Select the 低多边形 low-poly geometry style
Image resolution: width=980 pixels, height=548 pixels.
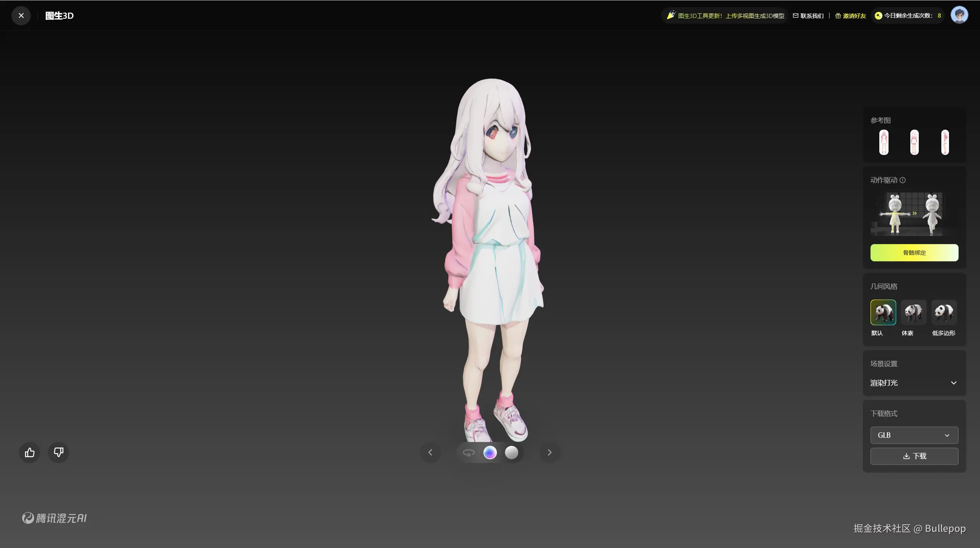coord(944,313)
